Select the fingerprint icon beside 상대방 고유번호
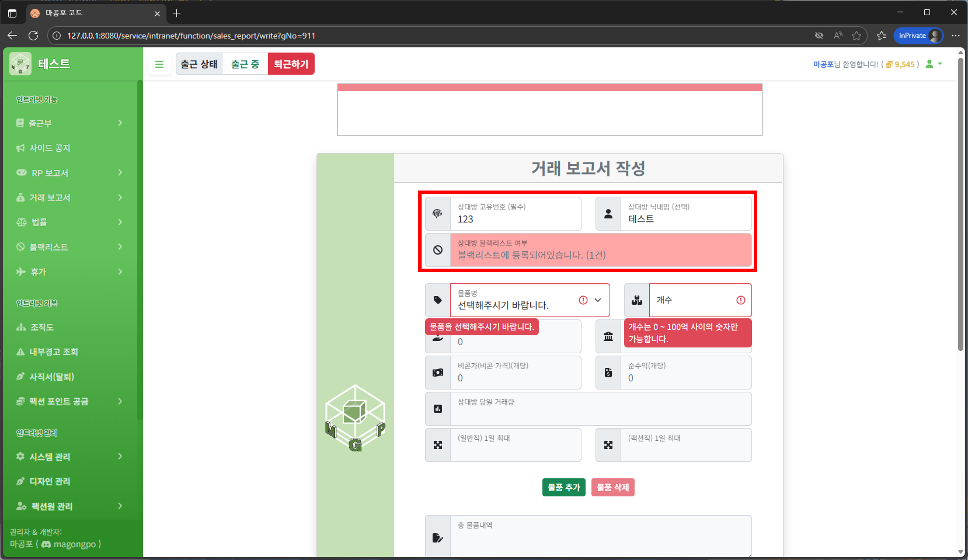968x560 pixels. 438,214
